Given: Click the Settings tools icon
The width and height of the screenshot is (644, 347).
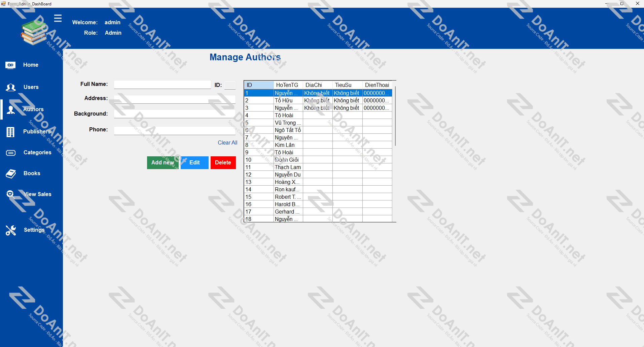Looking at the screenshot, I should click(x=11, y=230).
